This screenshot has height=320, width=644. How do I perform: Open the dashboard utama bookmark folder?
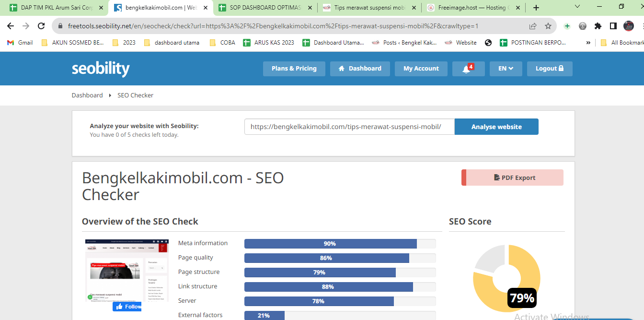pos(172,42)
